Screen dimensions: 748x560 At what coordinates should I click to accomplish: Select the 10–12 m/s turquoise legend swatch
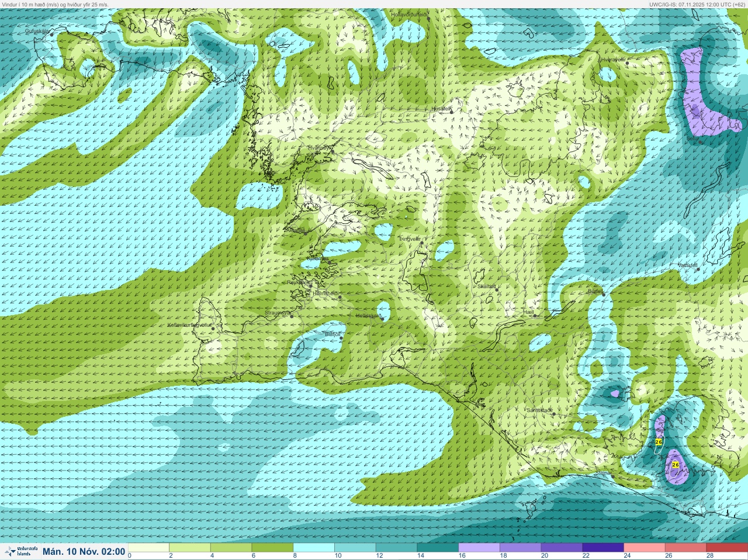[x=355, y=548]
